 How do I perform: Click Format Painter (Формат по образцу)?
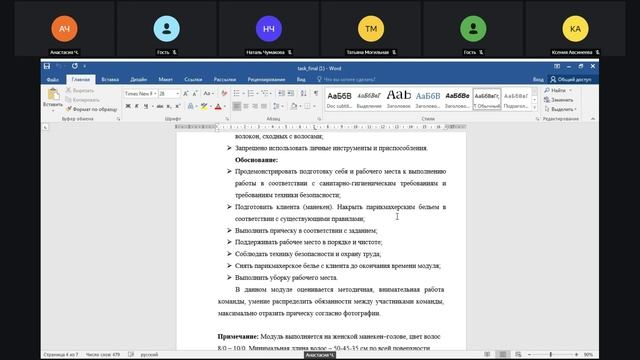tap(91, 109)
